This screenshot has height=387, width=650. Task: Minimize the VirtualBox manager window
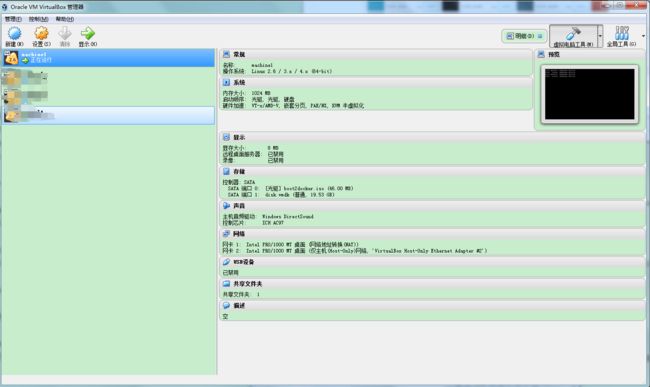point(606,6)
